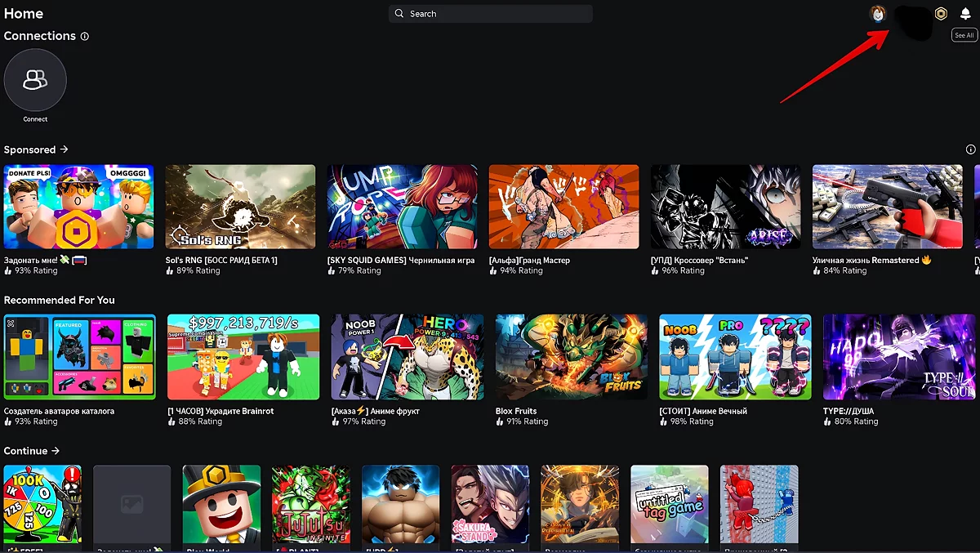This screenshot has width=980, height=553.
Task: Click the Sol's RNG game title text
Action: click(221, 261)
